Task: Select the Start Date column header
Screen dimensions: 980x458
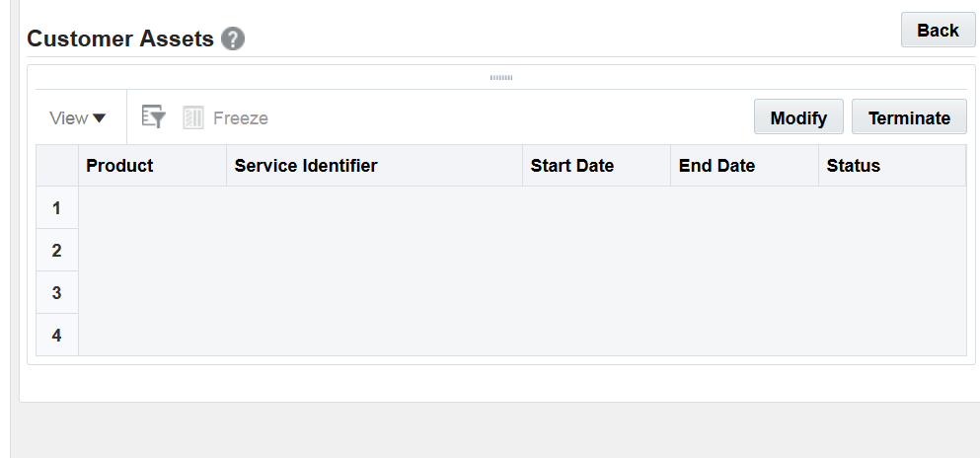Action: [596, 166]
